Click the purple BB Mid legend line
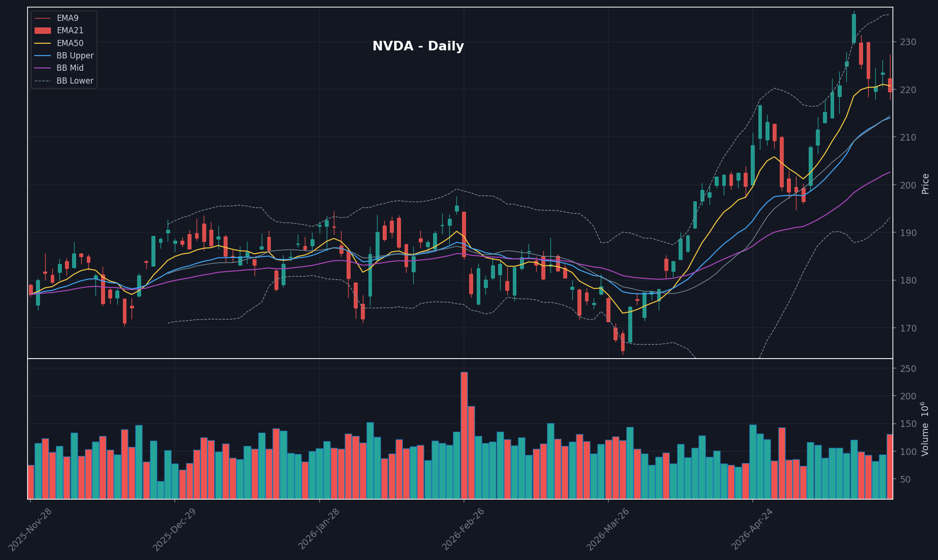The image size is (938, 560). pyautogui.click(x=43, y=68)
